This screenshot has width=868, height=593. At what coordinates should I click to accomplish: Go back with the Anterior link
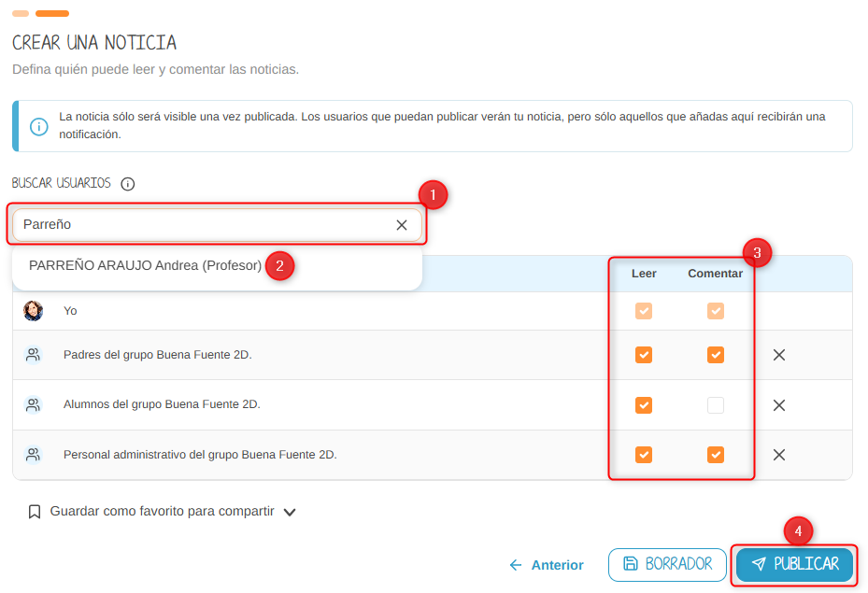(x=547, y=565)
